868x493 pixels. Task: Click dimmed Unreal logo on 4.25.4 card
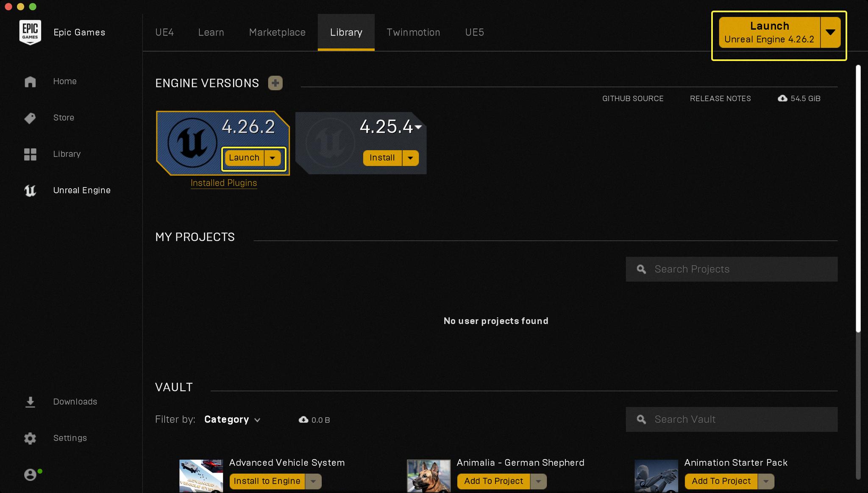pos(330,143)
